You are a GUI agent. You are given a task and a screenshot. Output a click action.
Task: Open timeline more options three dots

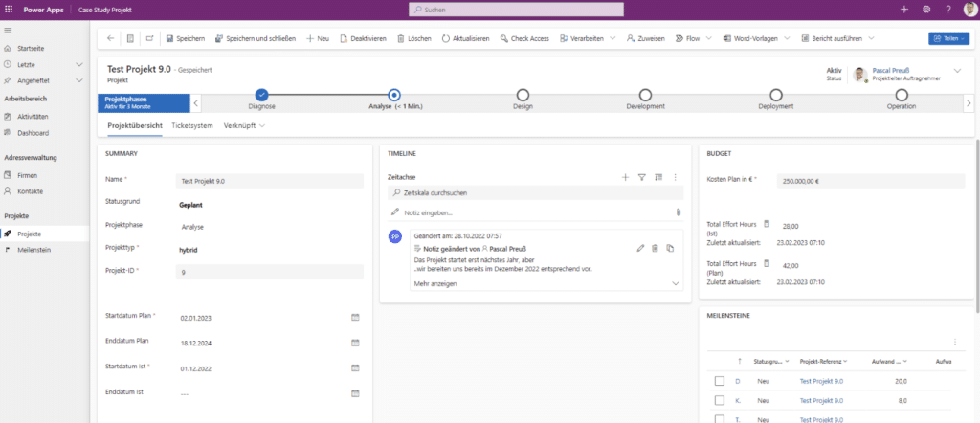point(675,177)
